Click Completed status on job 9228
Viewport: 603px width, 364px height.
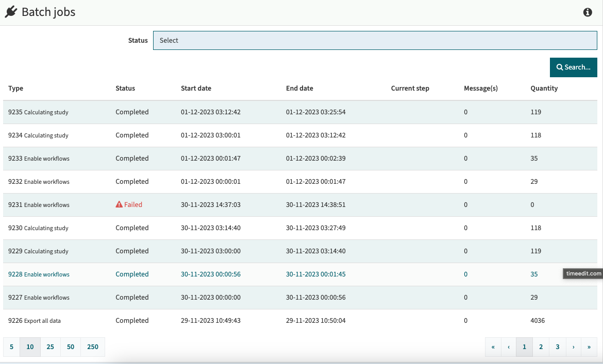[132, 274]
